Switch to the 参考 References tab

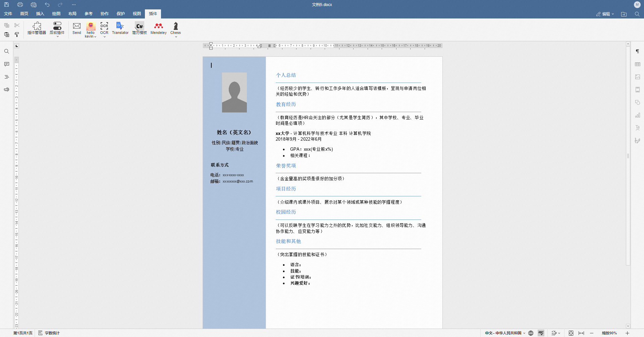[x=89, y=14]
